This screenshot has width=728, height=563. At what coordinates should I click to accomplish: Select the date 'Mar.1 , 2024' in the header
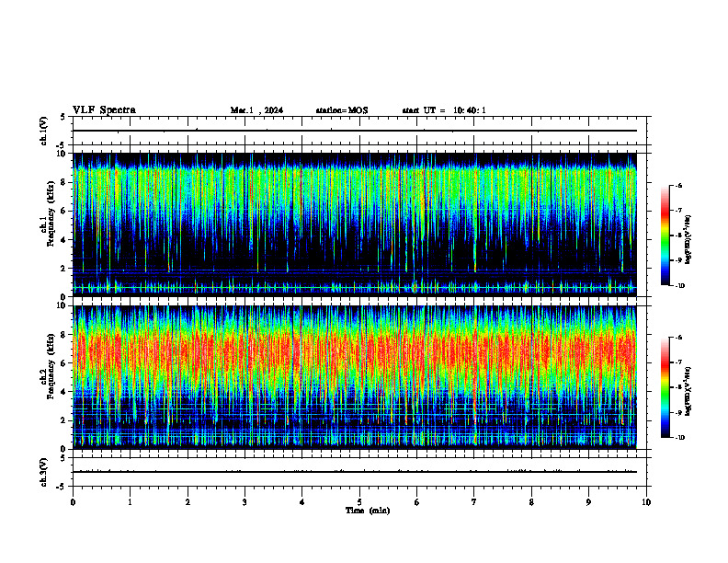coord(256,110)
